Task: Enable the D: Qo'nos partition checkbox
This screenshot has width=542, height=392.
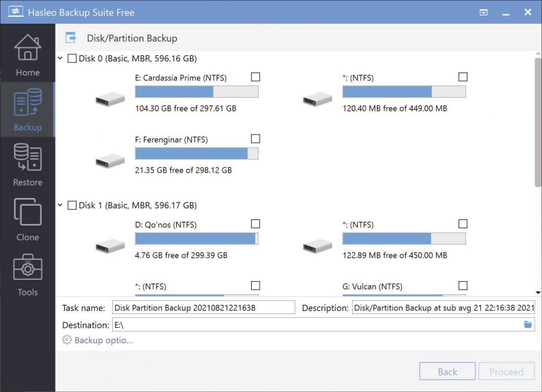Action: click(255, 224)
